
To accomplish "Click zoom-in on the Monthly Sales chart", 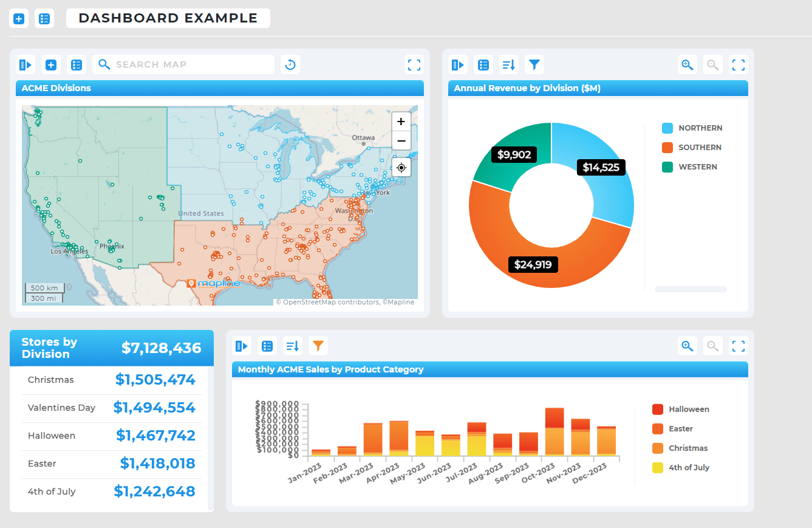I will (687, 345).
